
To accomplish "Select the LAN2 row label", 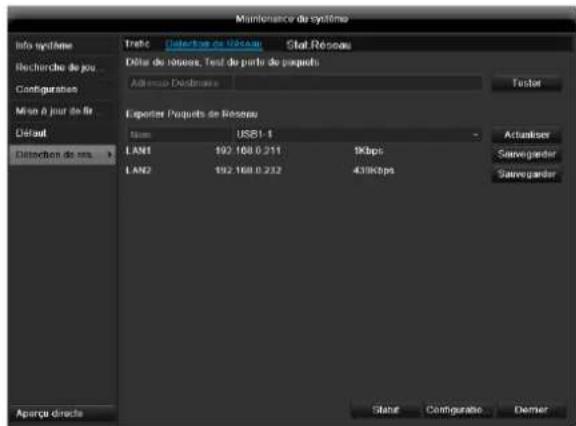I will [x=138, y=170].
